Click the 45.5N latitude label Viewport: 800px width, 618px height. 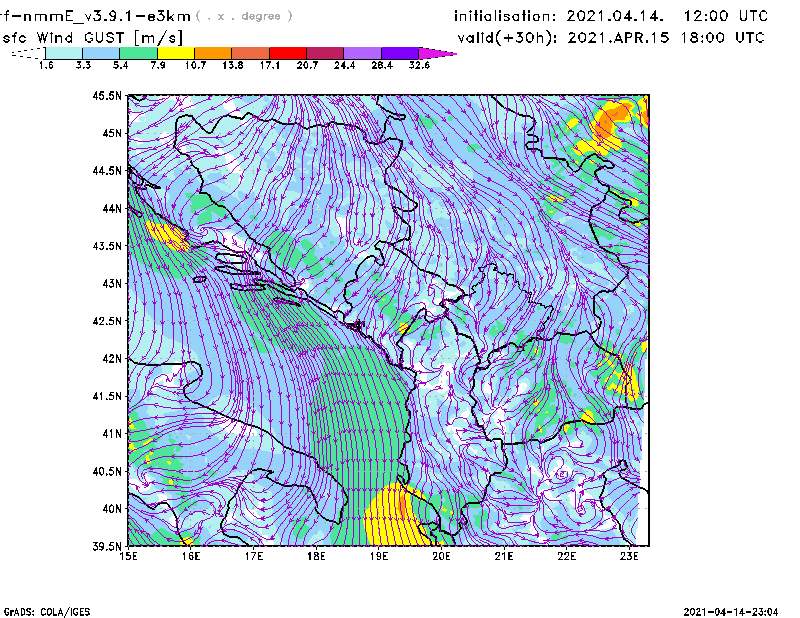(x=107, y=95)
